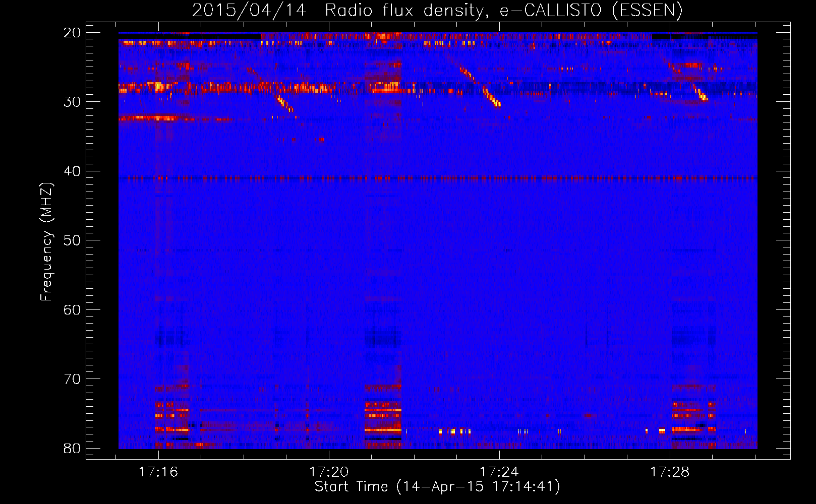The height and width of the screenshot is (504, 816).
Task: Choose the 17:28 time tick label
Action: coord(670,472)
